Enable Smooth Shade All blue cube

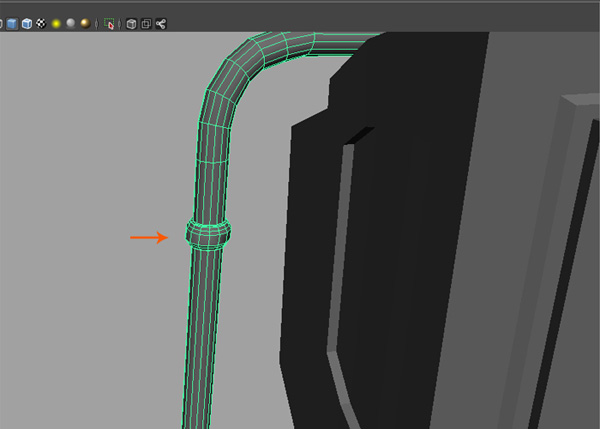(x=11, y=22)
